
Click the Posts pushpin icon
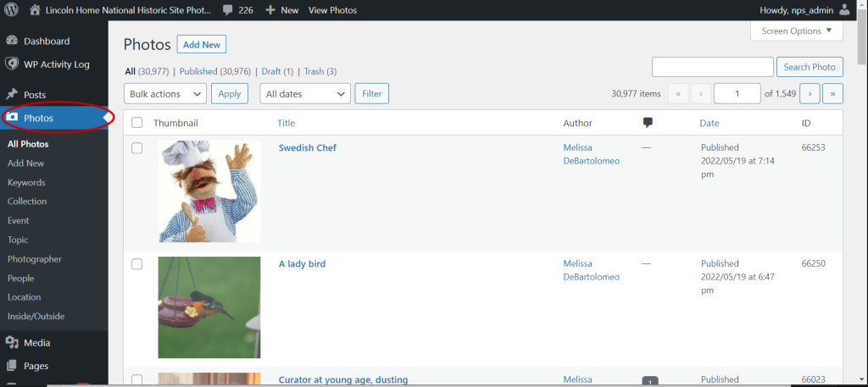coord(12,95)
